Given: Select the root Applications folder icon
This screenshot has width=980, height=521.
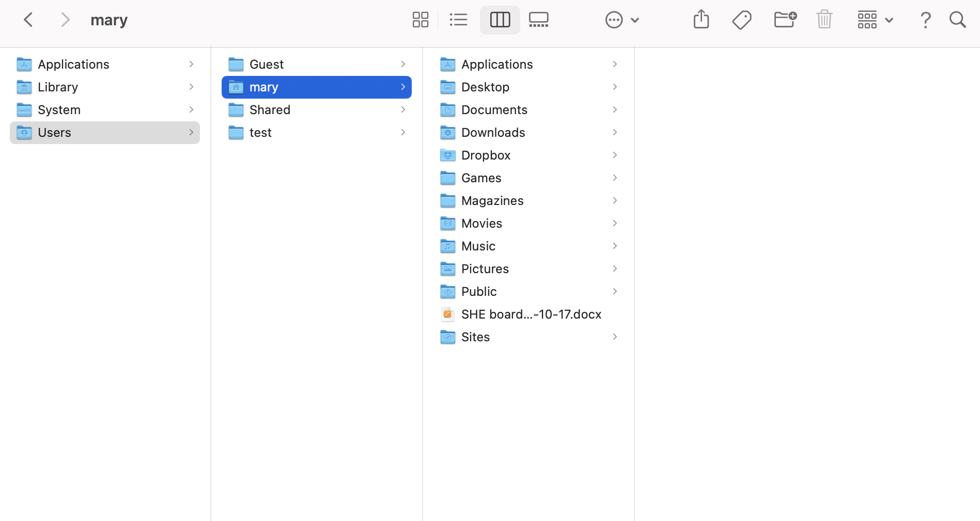Looking at the screenshot, I should pos(24,65).
